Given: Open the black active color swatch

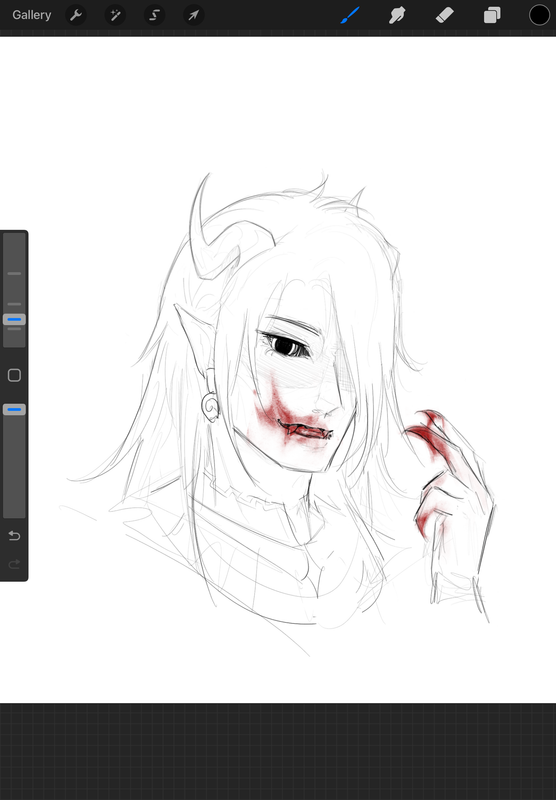Looking at the screenshot, I should (539, 15).
